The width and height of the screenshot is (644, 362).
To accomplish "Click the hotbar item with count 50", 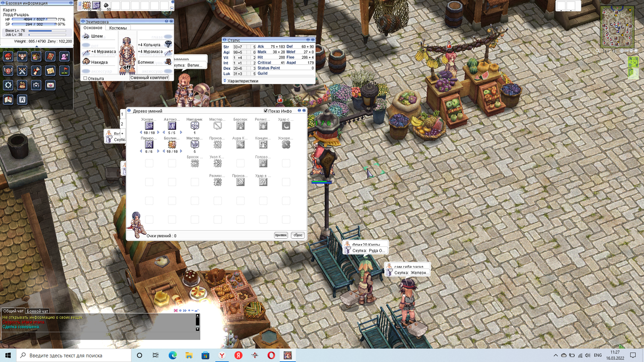I will [106, 6].
